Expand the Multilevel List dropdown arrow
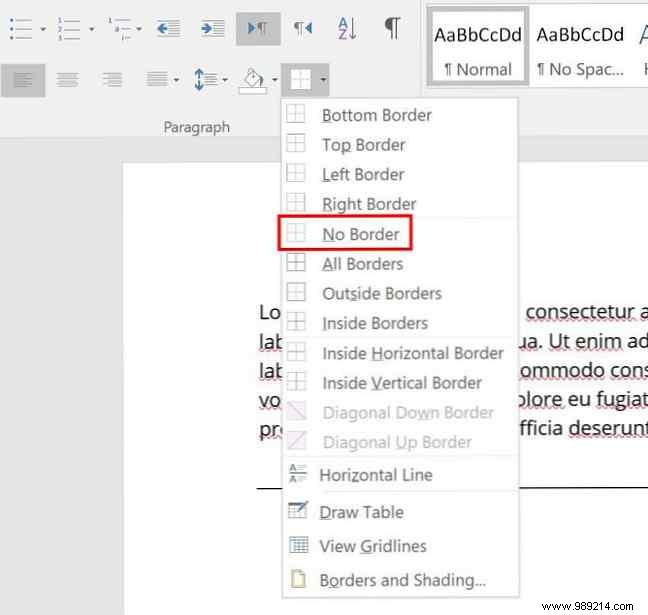 pyautogui.click(x=139, y=29)
